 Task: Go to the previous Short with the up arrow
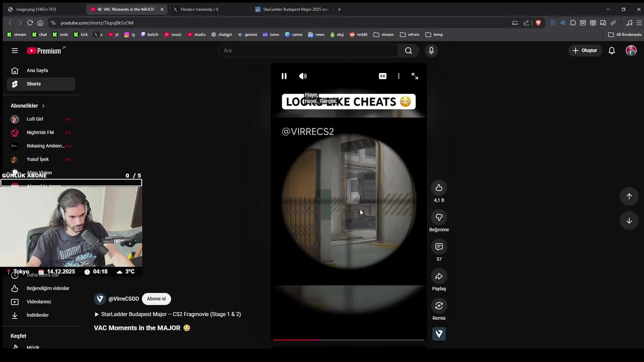click(629, 196)
